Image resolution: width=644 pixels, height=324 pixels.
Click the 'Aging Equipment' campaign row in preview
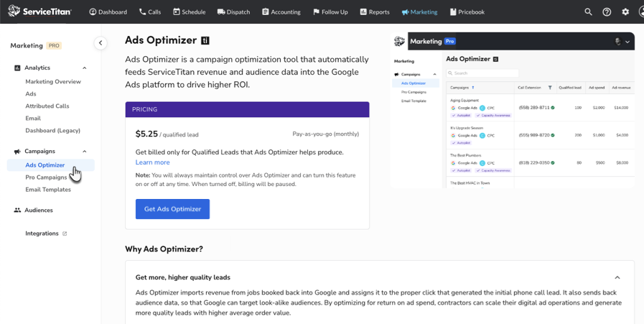(x=541, y=108)
